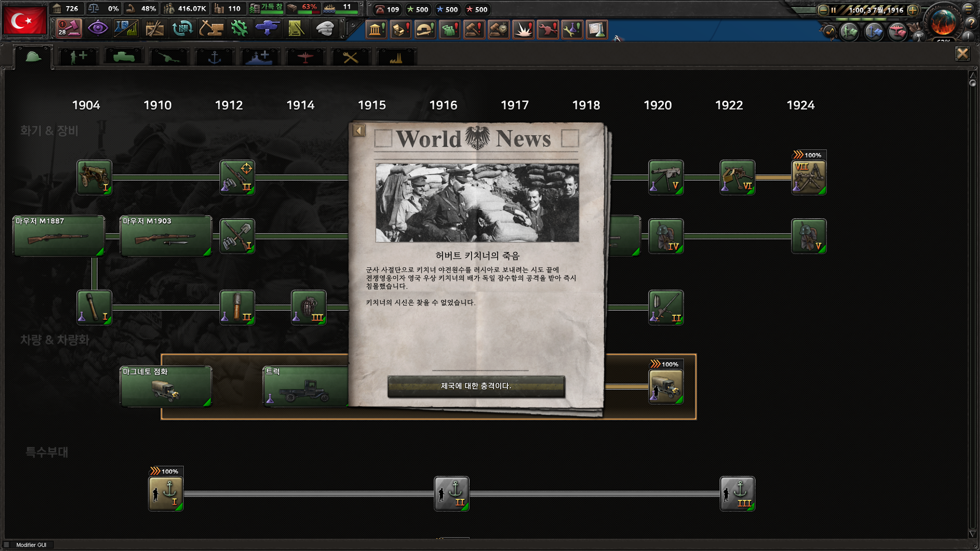The height and width of the screenshot is (551, 980).
Task: Switch to the armor vehicle tab
Action: [x=124, y=57]
